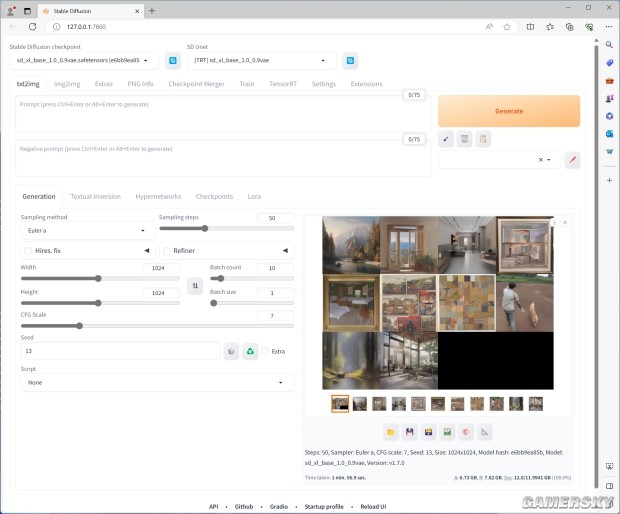Click the Reload UI link
Screen dimensions: 620x514
point(373,506)
